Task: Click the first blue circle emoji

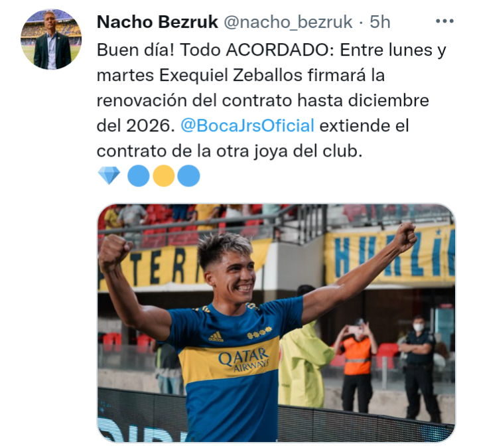Action: [139, 176]
